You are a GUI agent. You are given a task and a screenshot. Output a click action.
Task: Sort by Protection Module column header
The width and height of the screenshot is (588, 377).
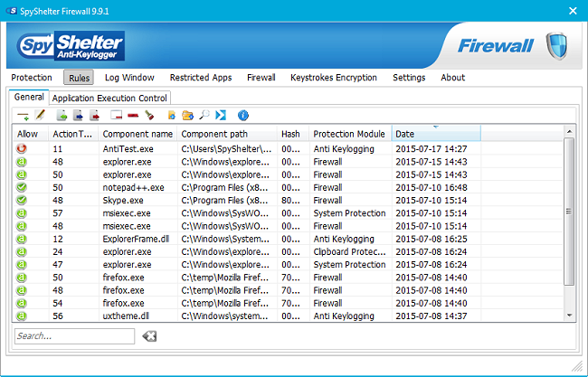tap(350, 134)
